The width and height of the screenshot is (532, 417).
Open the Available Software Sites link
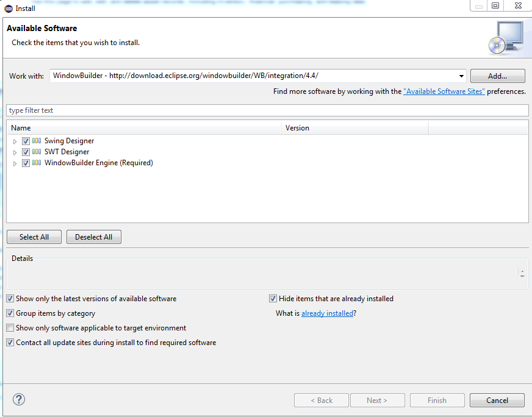click(444, 91)
